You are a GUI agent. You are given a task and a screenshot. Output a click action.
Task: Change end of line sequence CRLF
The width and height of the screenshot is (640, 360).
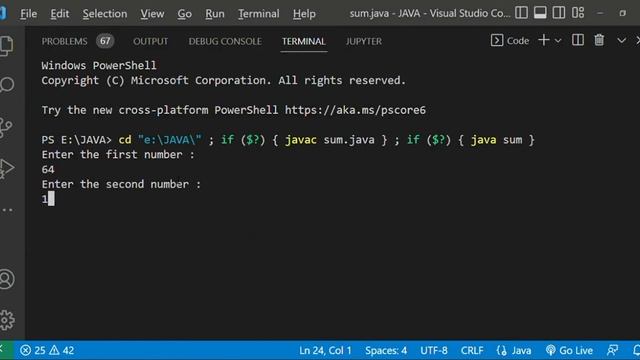[x=472, y=350]
